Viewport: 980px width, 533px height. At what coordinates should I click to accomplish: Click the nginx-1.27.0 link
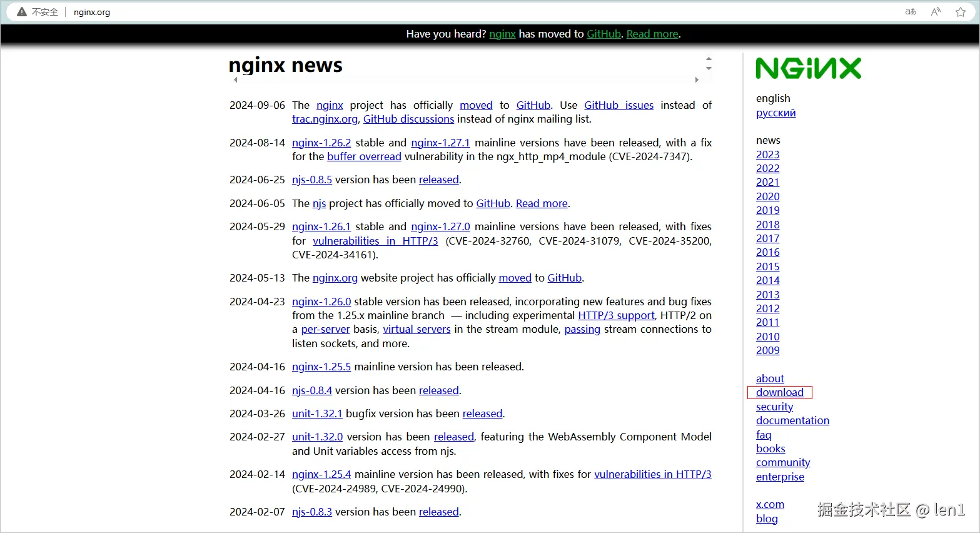(x=440, y=226)
